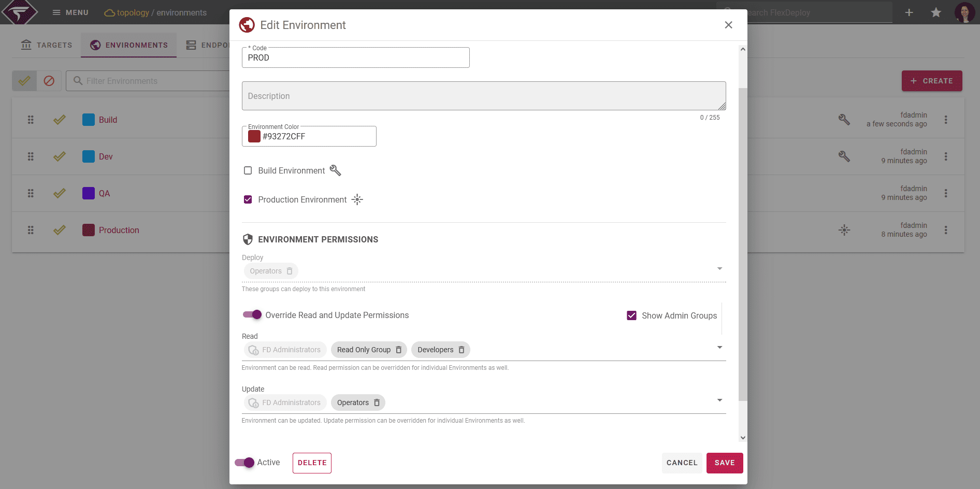
Task: Open the main Menu
Action: (70, 12)
